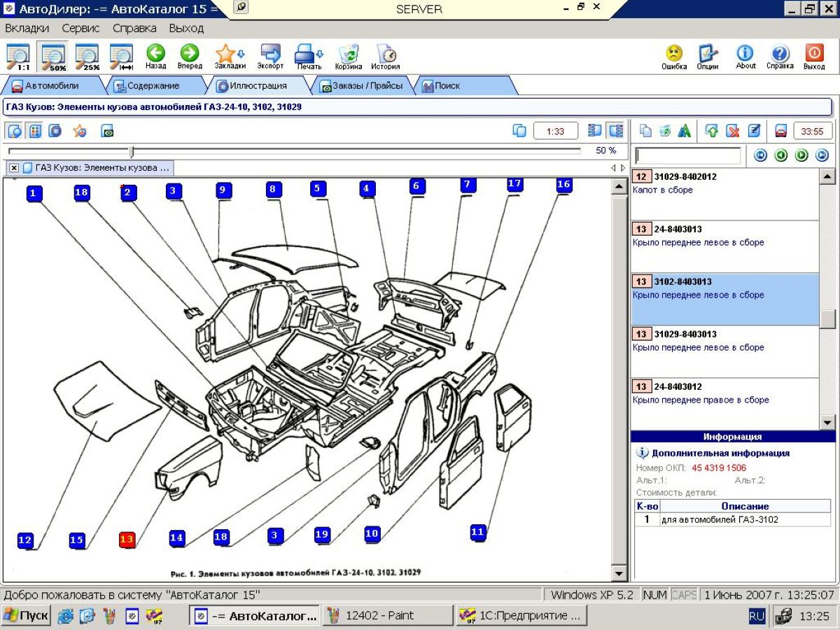Viewport: 840px width, 630px height.
Task: Jump to first part in the list
Action: [x=760, y=155]
